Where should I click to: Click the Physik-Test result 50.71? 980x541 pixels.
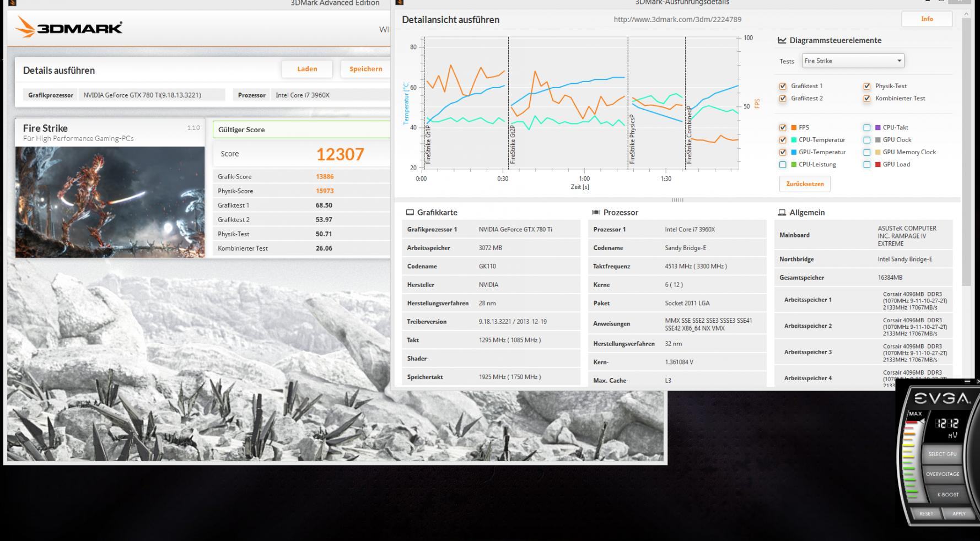pyautogui.click(x=324, y=234)
